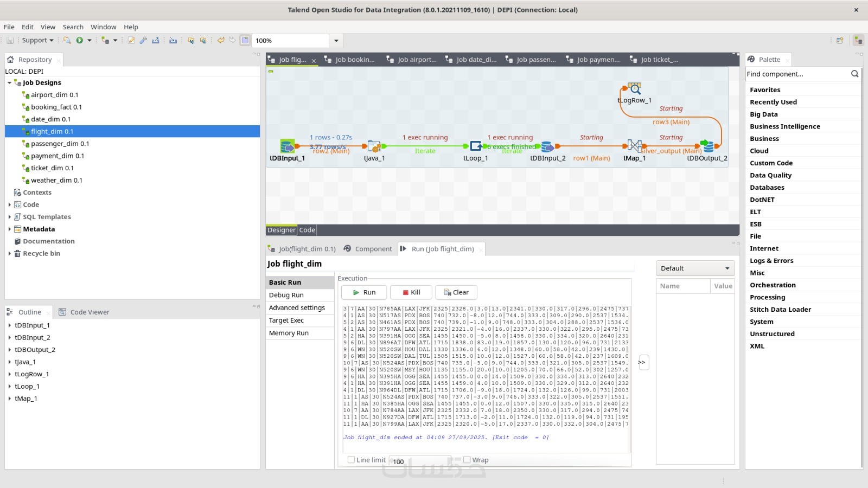Click the import items toolbar icon
The image size is (868, 488).
click(x=173, y=40)
